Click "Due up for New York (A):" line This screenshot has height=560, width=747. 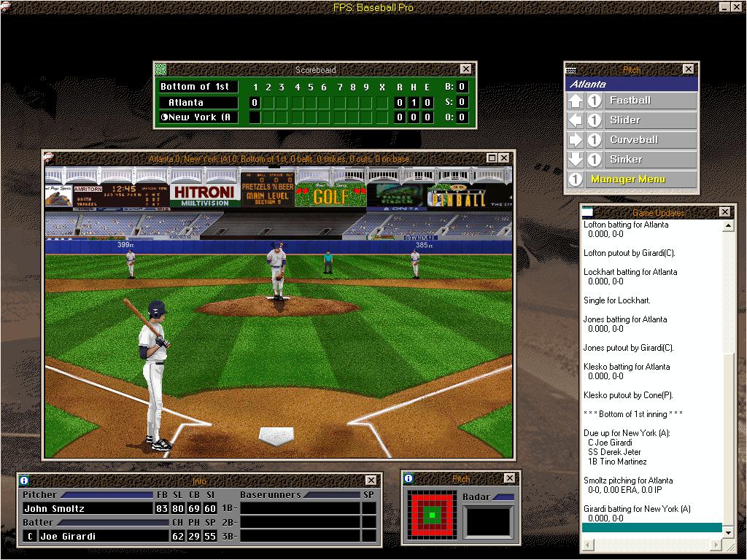tap(627, 433)
